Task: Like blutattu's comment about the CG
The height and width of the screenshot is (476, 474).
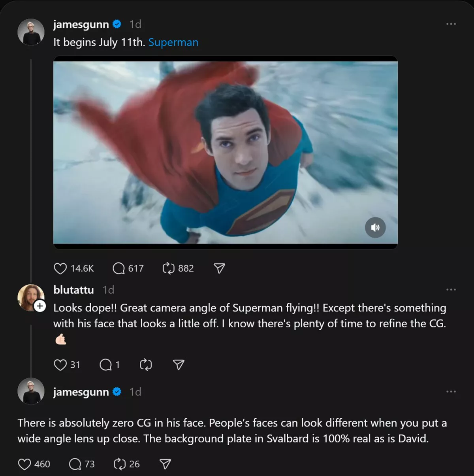Action: (x=60, y=365)
